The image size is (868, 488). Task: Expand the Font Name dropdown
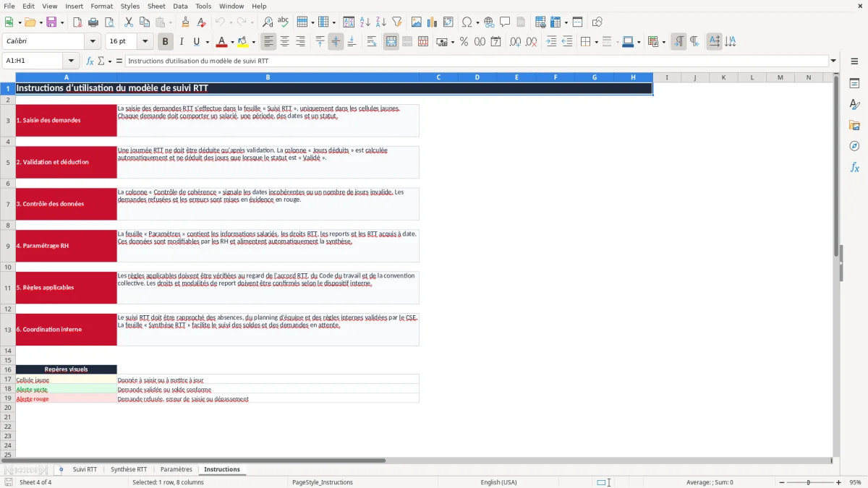point(93,42)
